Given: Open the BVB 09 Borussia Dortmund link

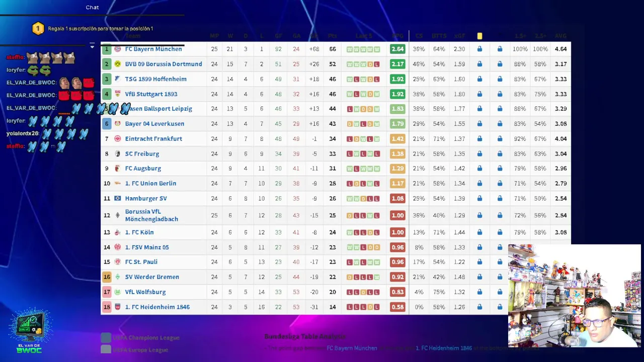Looking at the screenshot, I should coord(164,64).
